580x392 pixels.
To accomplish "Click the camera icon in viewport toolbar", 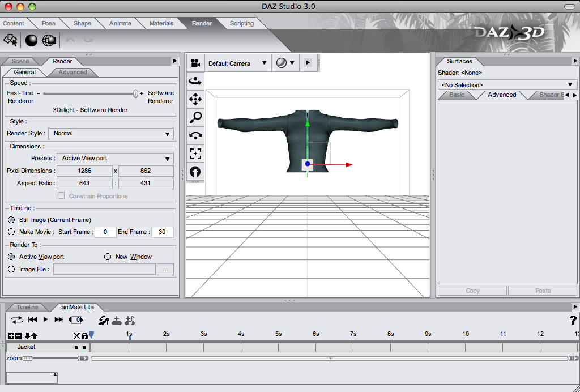I will point(195,63).
